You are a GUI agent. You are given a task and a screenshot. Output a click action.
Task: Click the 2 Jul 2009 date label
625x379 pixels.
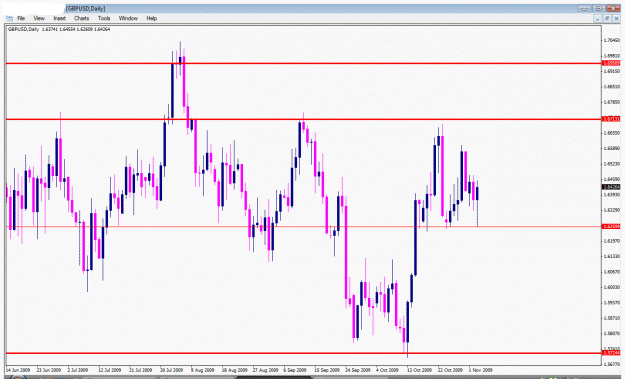click(x=78, y=370)
